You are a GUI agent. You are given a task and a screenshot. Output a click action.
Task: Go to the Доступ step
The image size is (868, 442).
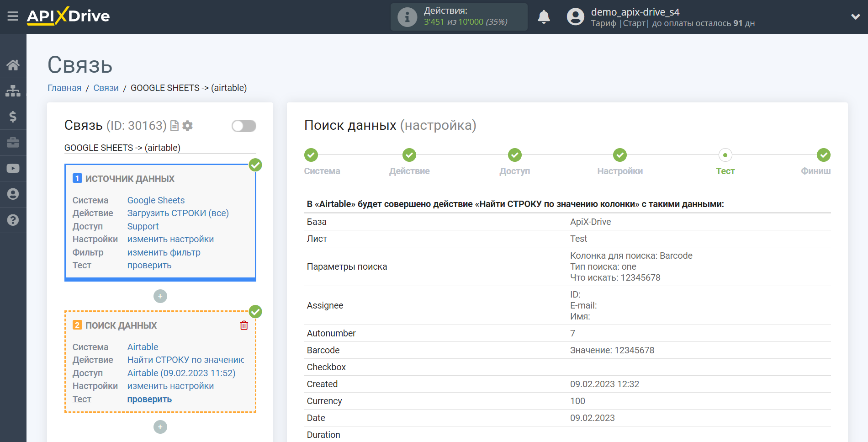515,155
